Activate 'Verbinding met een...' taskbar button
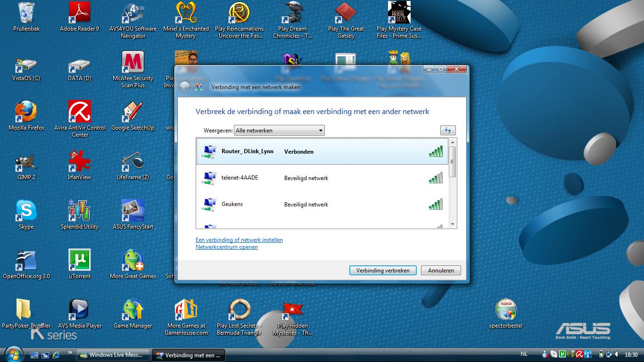644x362 pixels. pos(189,355)
